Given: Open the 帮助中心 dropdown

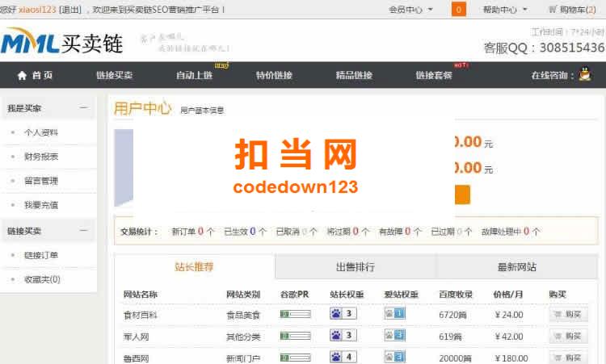Looking at the screenshot, I should point(505,9).
